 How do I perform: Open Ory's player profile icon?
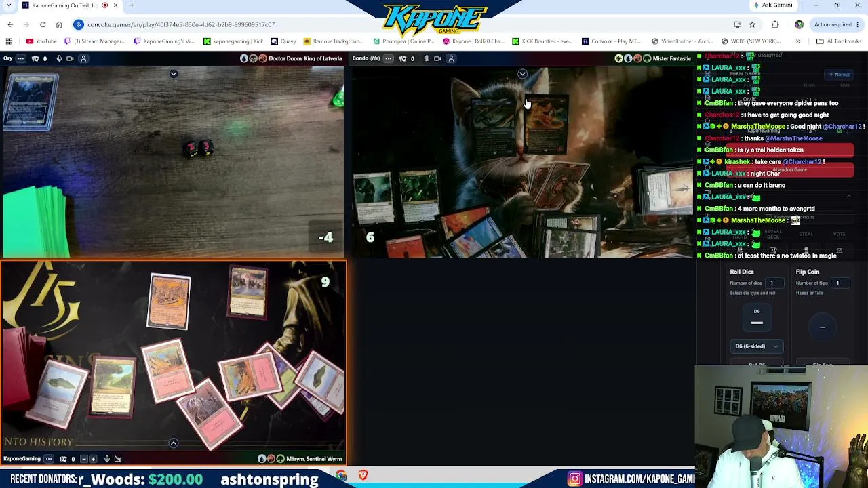pyautogui.click(x=84, y=58)
